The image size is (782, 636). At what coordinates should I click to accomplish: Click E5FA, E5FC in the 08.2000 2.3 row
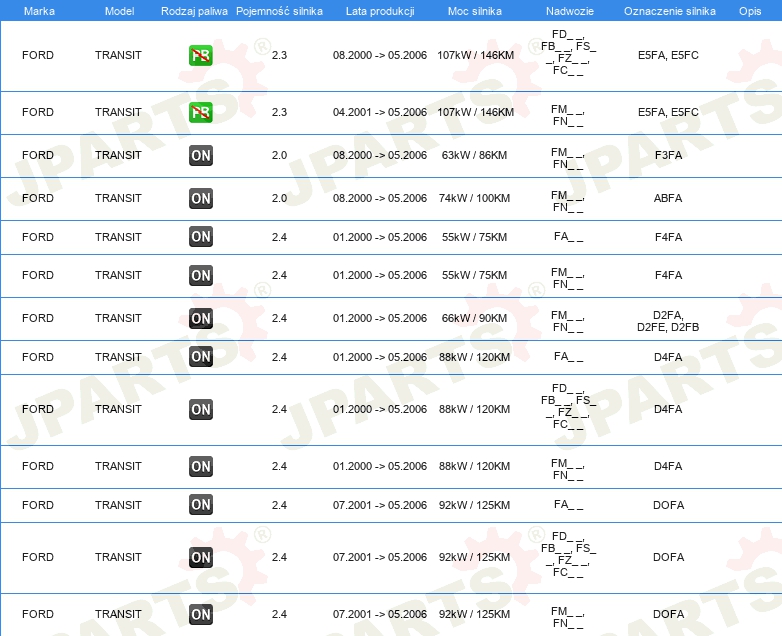[668, 55]
